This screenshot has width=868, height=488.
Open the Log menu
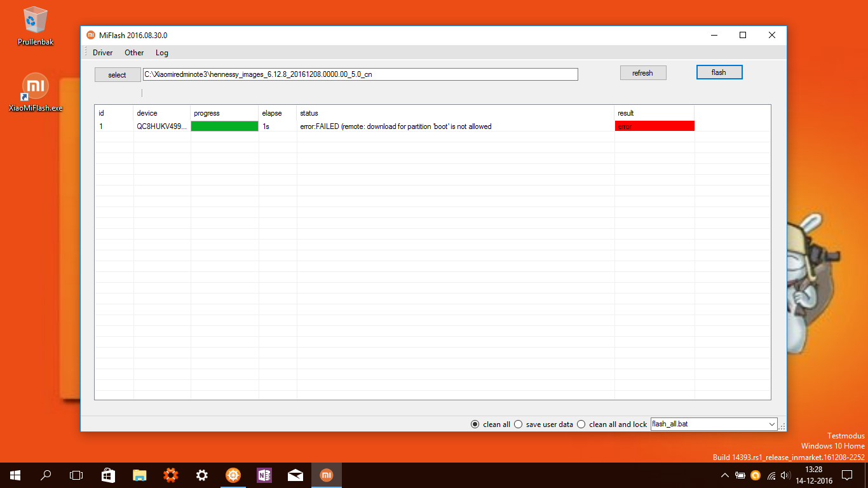point(162,53)
